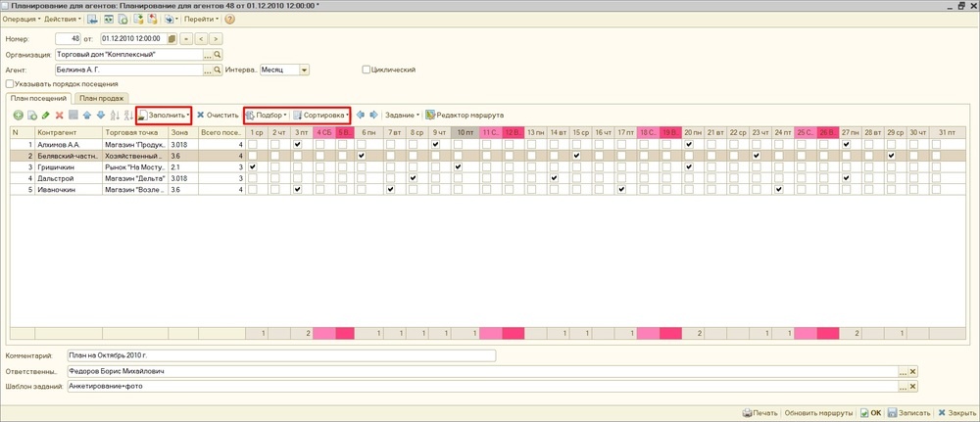The width and height of the screenshot is (980, 422).
Task: Click the sort ascending icon
Action: (x=115, y=116)
